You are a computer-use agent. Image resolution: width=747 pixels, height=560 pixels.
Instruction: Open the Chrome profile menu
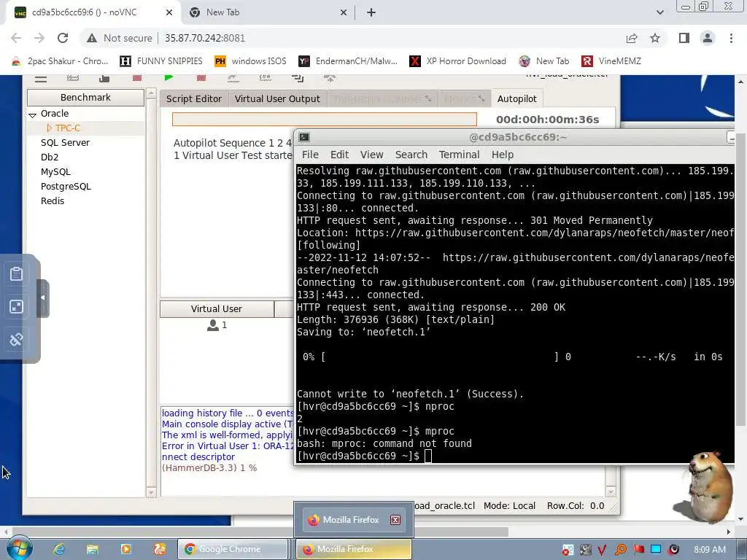(708, 38)
